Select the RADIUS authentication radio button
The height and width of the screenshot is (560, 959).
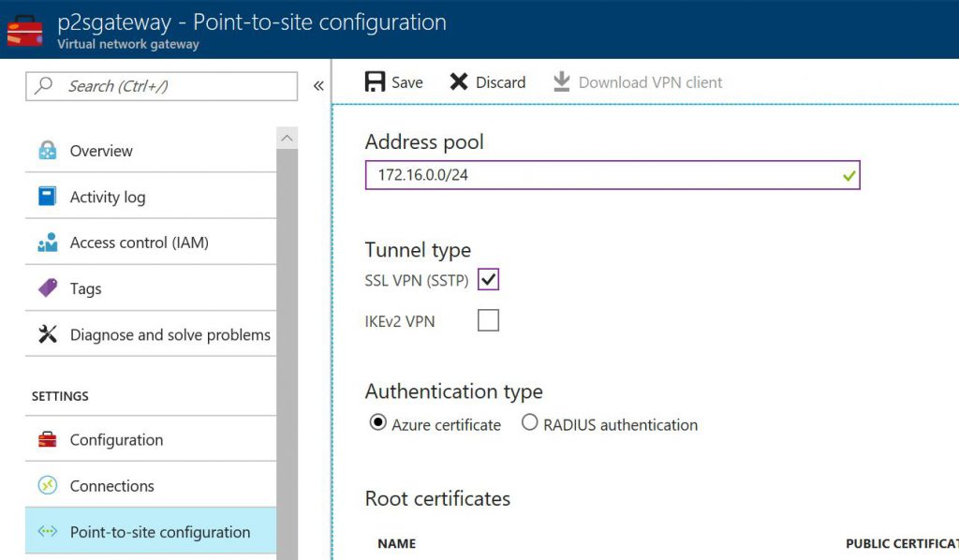530,422
